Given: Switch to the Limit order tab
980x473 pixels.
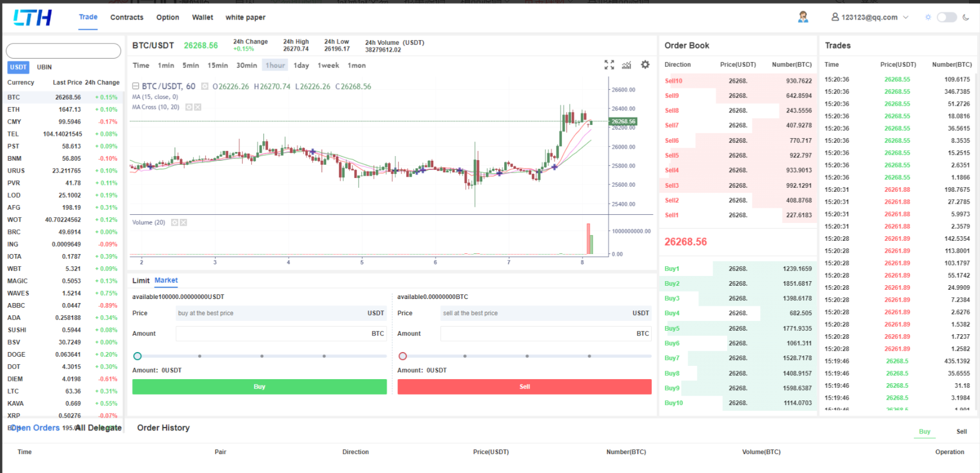Looking at the screenshot, I should click(x=141, y=281).
